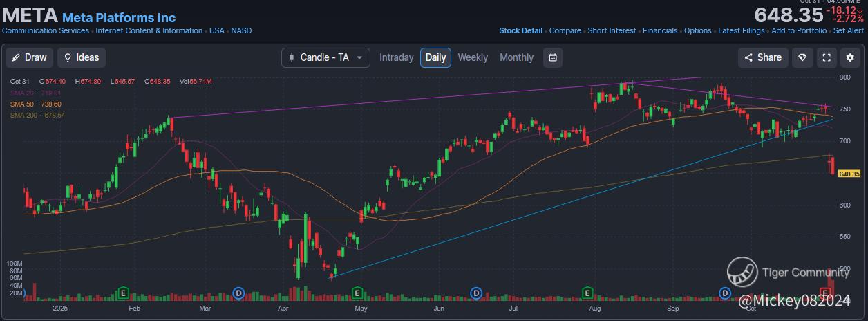This screenshot has width=868, height=321.
Task: Click the candle icon in chart type selector
Action: tap(292, 57)
